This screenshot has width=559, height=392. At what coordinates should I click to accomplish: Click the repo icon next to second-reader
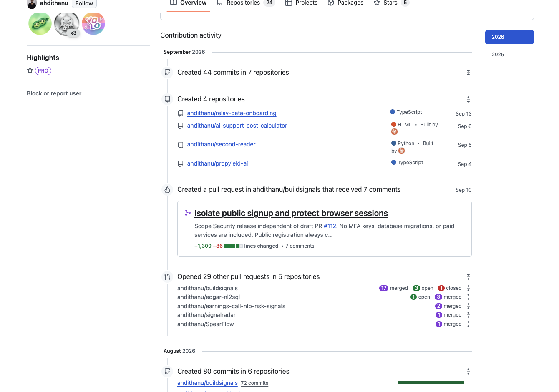pos(181,145)
